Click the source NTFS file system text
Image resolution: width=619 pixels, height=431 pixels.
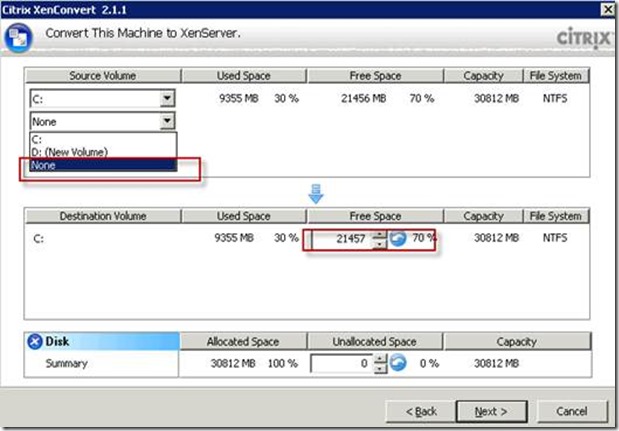click(555, 98)
